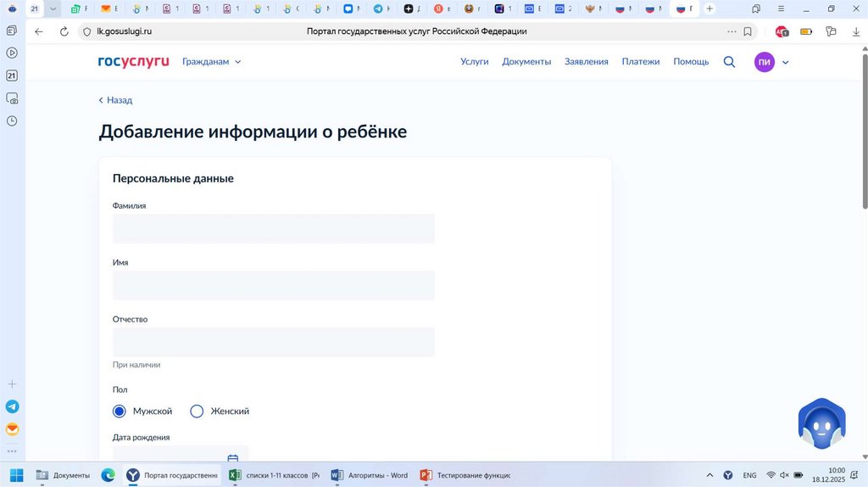Image resolution: width=868 pixels, height=487 pixels.
Task: Open the Платежи menu item
Action: [640, 62]
